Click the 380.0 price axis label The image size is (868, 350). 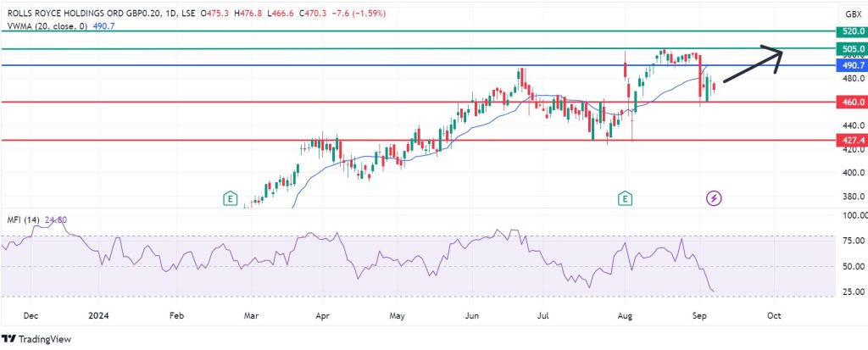tap(853, 197)
